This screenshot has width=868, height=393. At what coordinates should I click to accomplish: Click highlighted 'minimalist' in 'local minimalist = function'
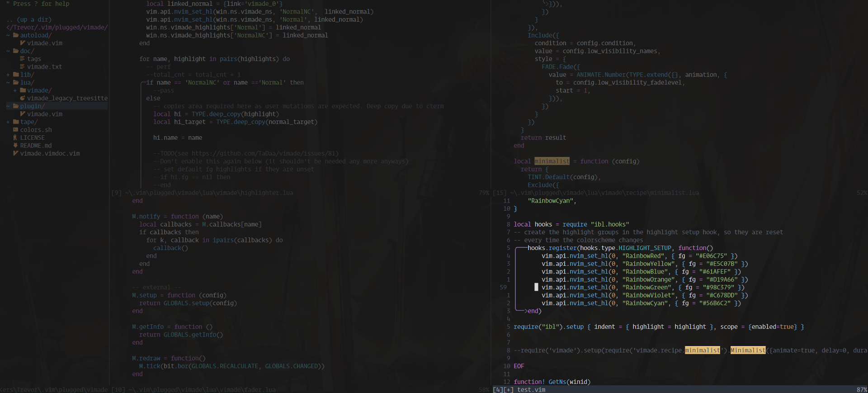552,161
